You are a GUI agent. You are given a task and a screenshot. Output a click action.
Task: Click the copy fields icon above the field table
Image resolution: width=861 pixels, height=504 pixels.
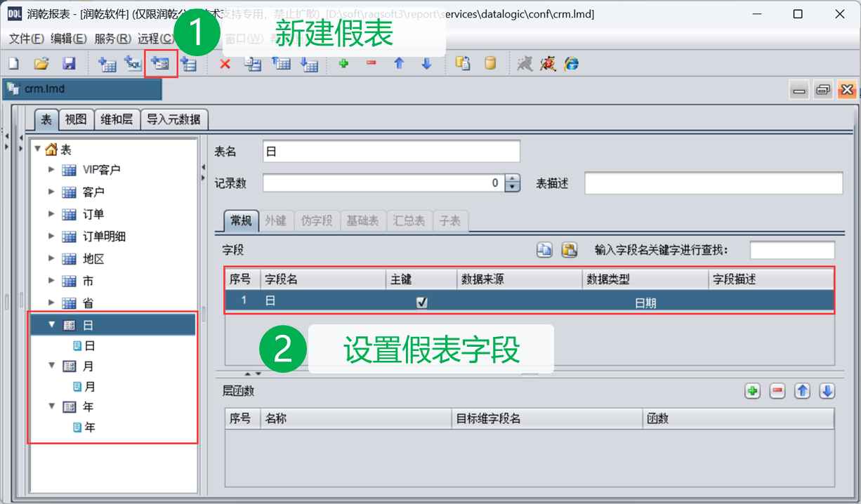(544, 250)
